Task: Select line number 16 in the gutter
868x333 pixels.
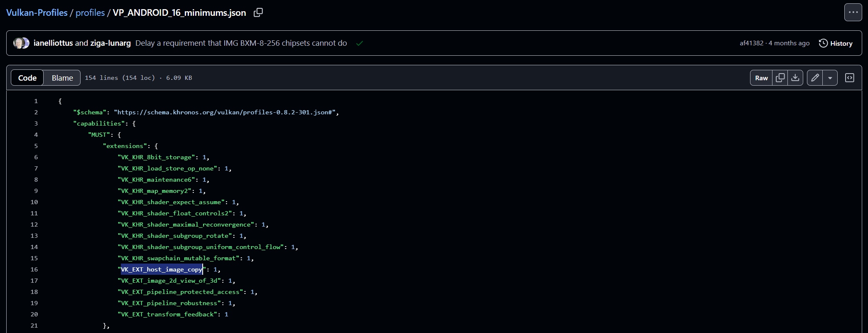Action: pos(34,269)
